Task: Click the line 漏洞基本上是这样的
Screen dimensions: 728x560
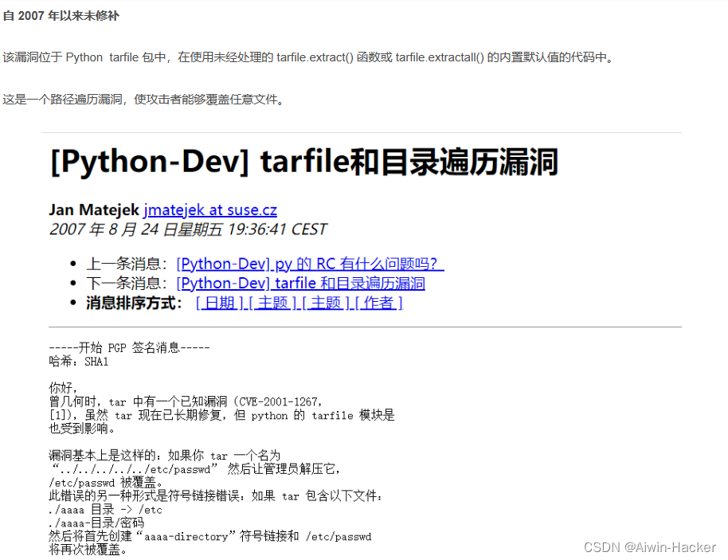Action: click(164, 456)
